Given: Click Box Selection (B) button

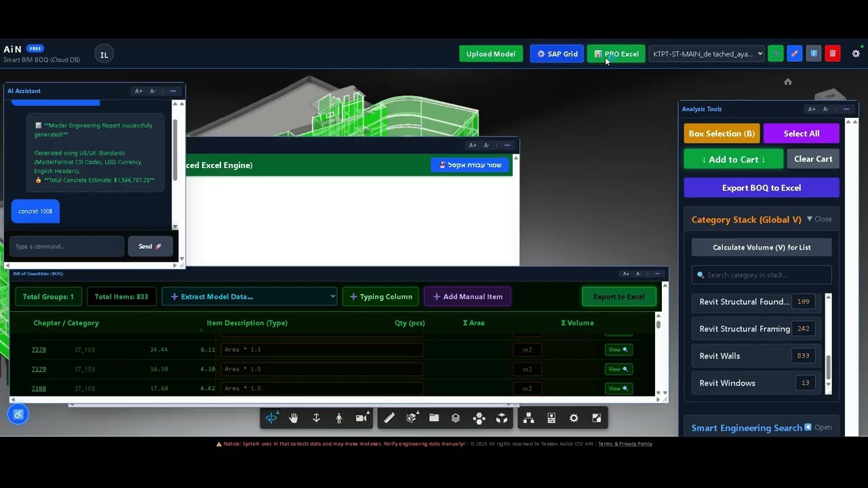Looking at the screenshot, I should click(x=722, y=134).
